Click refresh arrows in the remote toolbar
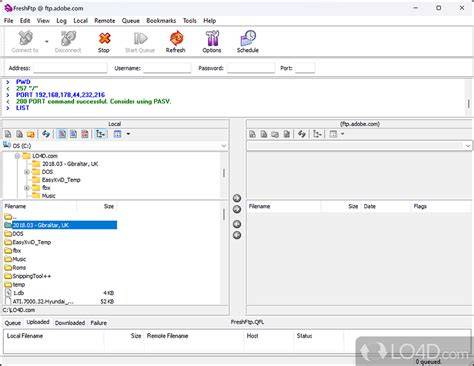The width and height of the screenshot is (474, 366). (x=302, y=134)
